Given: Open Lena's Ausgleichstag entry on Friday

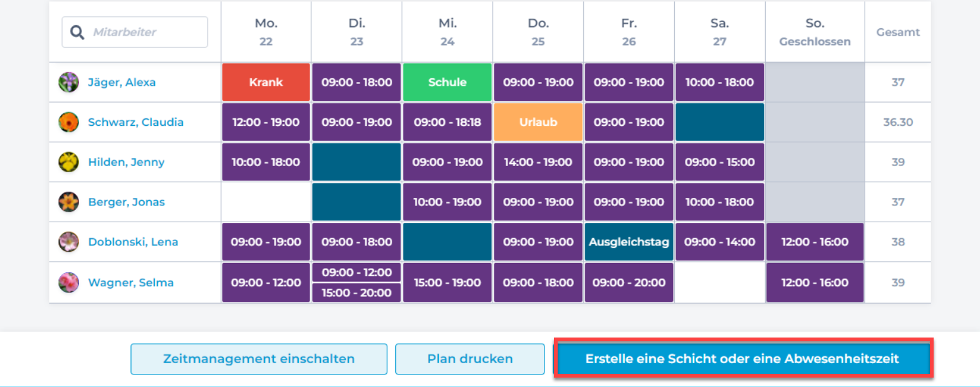Looking at the screenshot, I should (x=628, y=242).
